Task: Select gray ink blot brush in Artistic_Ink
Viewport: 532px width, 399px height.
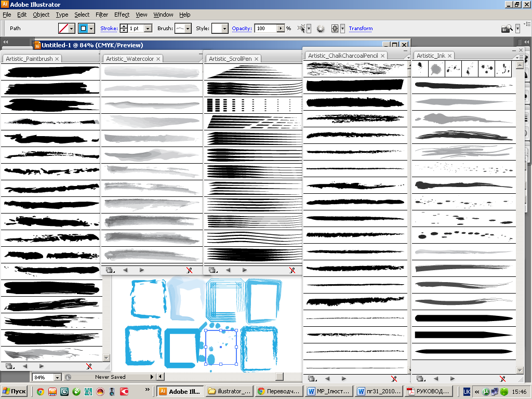Action: coord(436,69)
